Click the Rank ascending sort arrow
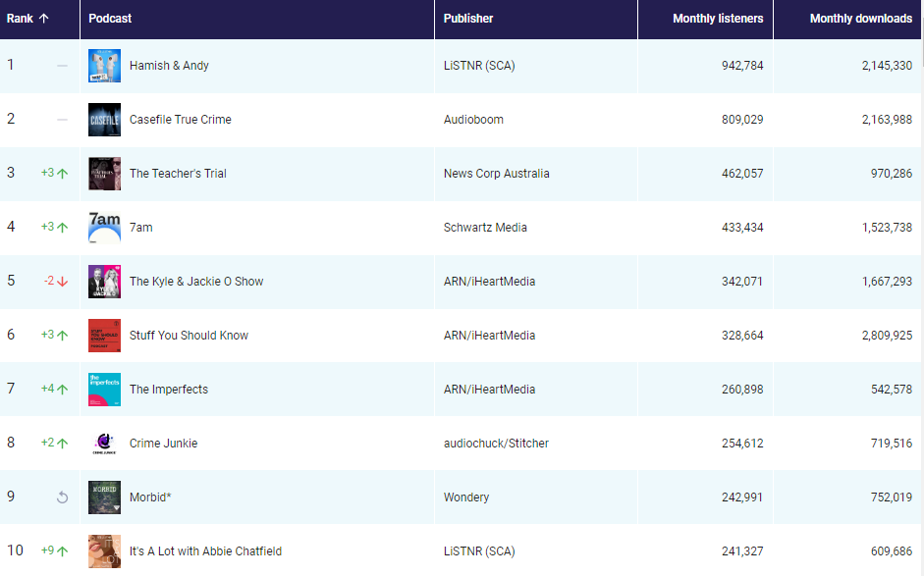Screen dimensions: 924x576 point(43,19)
